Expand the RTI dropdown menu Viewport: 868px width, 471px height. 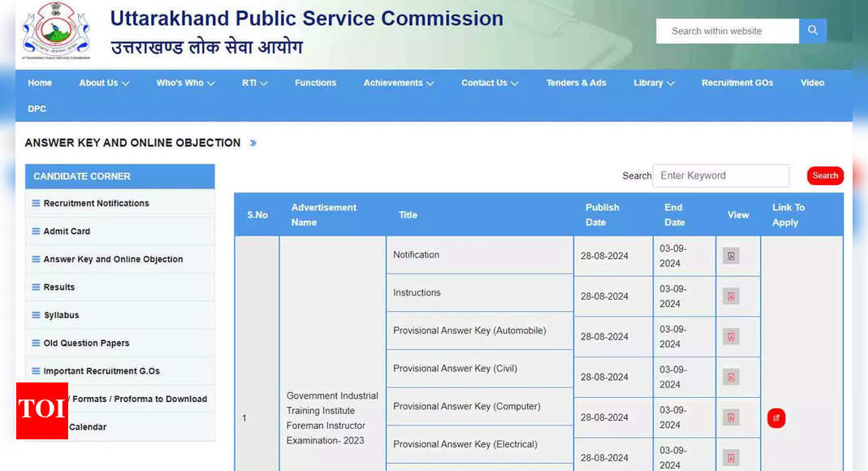[255, 83]
